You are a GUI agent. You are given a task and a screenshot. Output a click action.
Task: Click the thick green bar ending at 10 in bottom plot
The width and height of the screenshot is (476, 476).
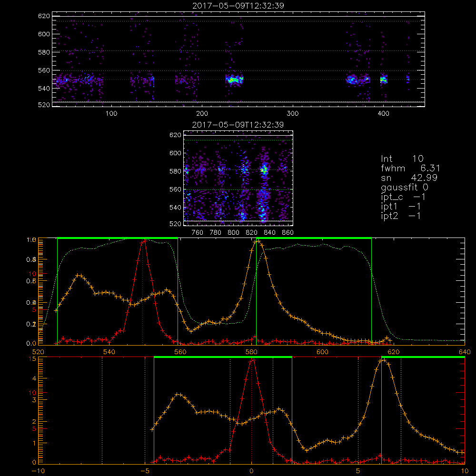pos(423,357)
